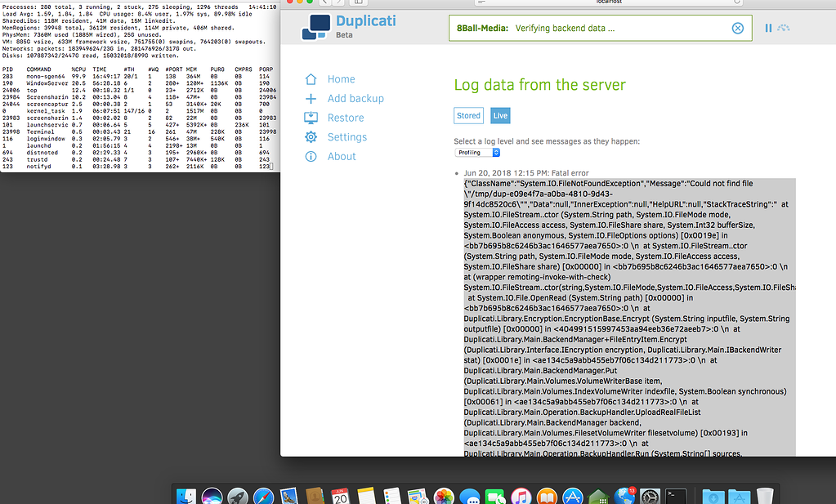Click the %CPU column header in Terminal
The height and width of the screenshot is (504, 836).
click(78, 69)
